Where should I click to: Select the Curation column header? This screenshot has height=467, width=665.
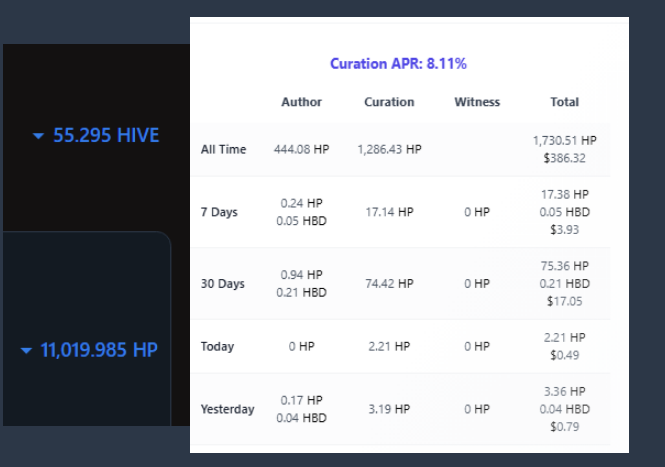pyautogui.click(x=389, y=102)
